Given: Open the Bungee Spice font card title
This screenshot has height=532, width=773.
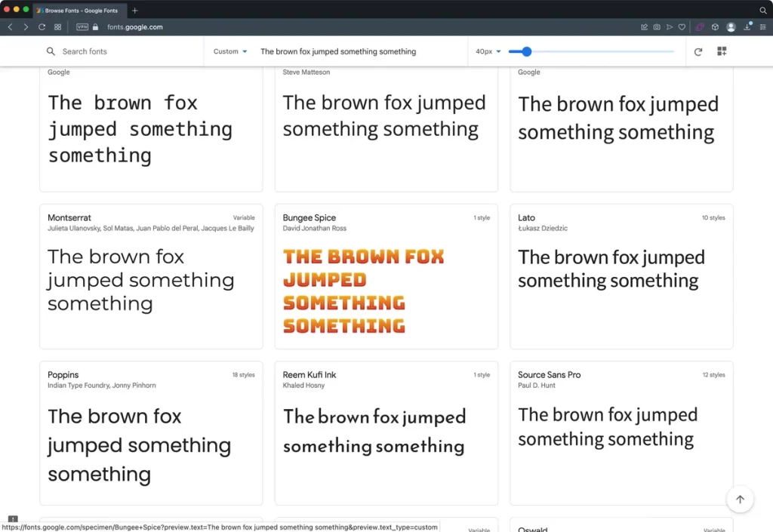Looking at the screenshot, I should [x=309, y=218].
